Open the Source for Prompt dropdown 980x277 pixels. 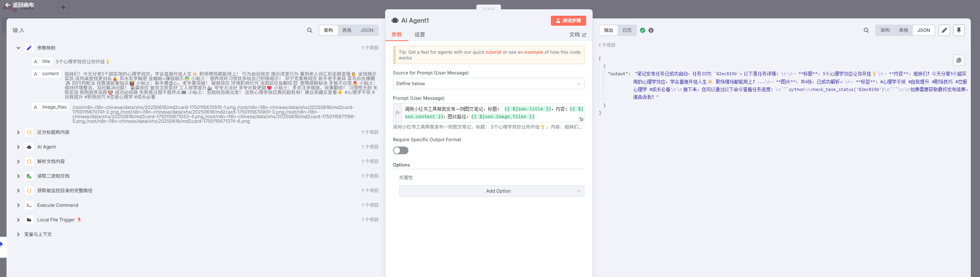click(489, 84)
